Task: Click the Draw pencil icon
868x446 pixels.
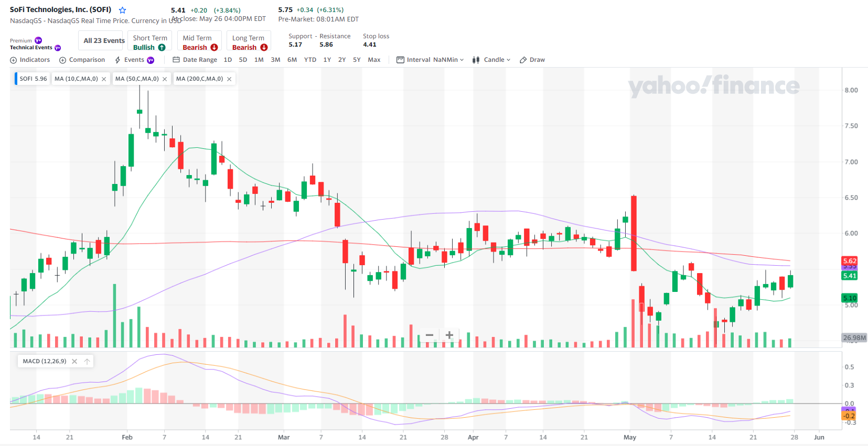Action: coord(523,60)
